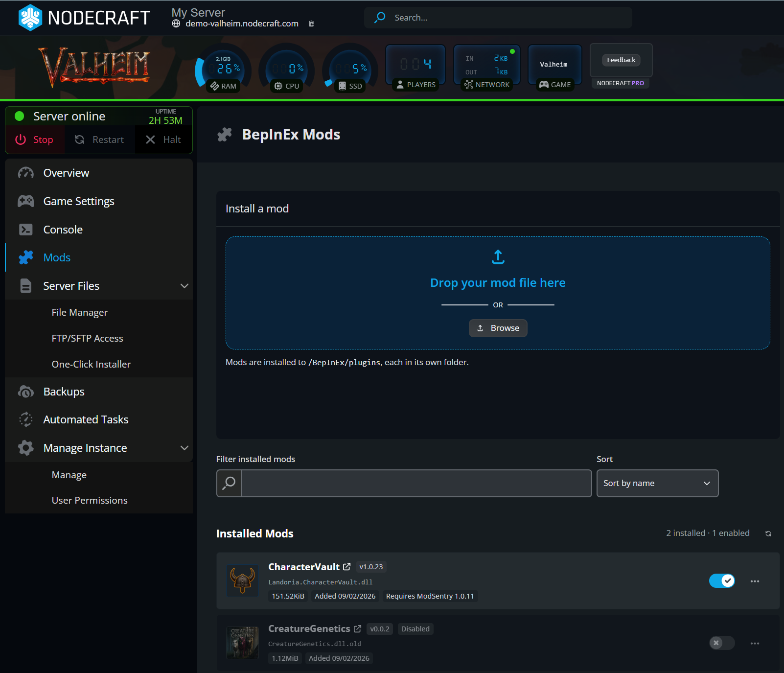Open the Backups page

tap(99, 392)
